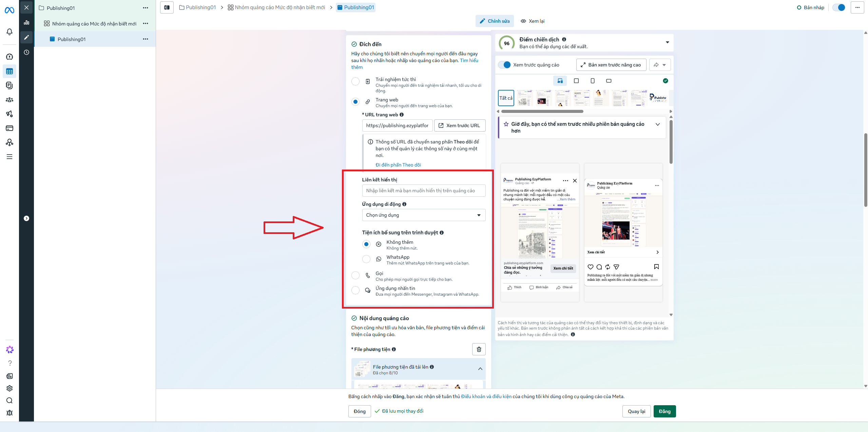Select Trang web radio option
The image size is (868, 432).
(x=355, y=102)
